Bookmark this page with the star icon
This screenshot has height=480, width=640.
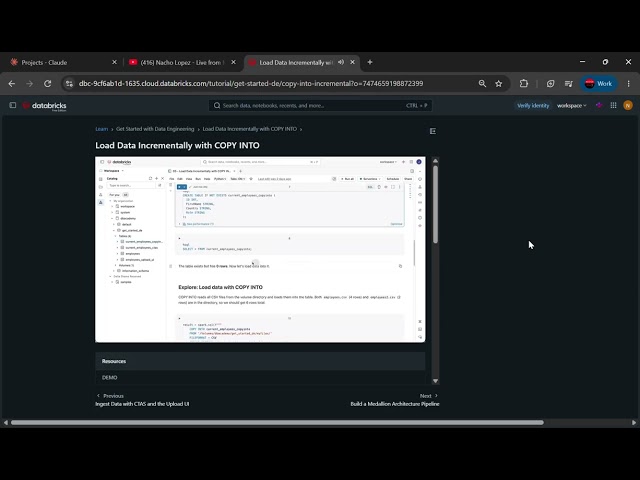pos(498,84)
